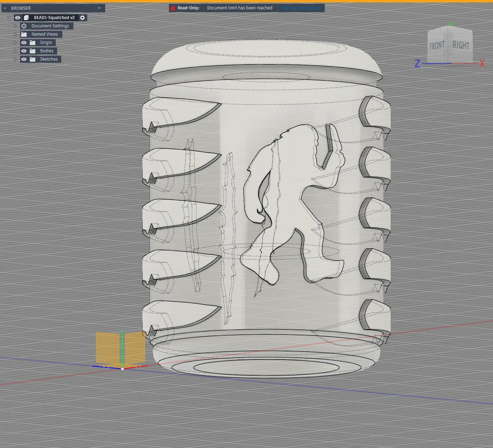This screenshot has width=493, height=448.
Task: Select the Origin tree label
Action: pos(46,43)
